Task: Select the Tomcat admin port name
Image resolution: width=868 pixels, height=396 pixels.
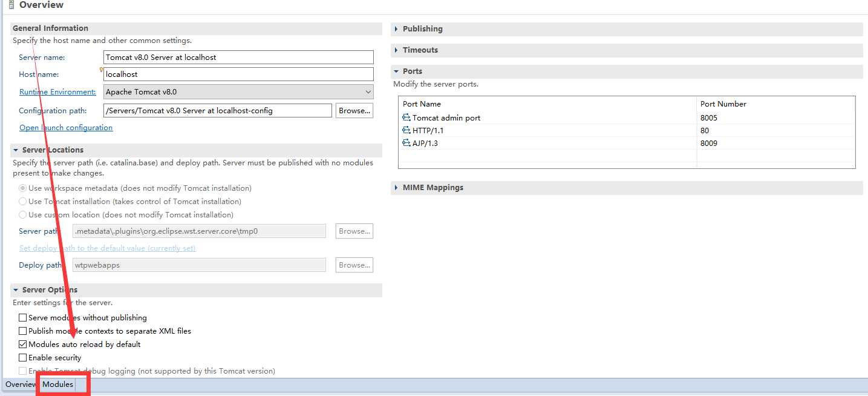Action: 446,117
